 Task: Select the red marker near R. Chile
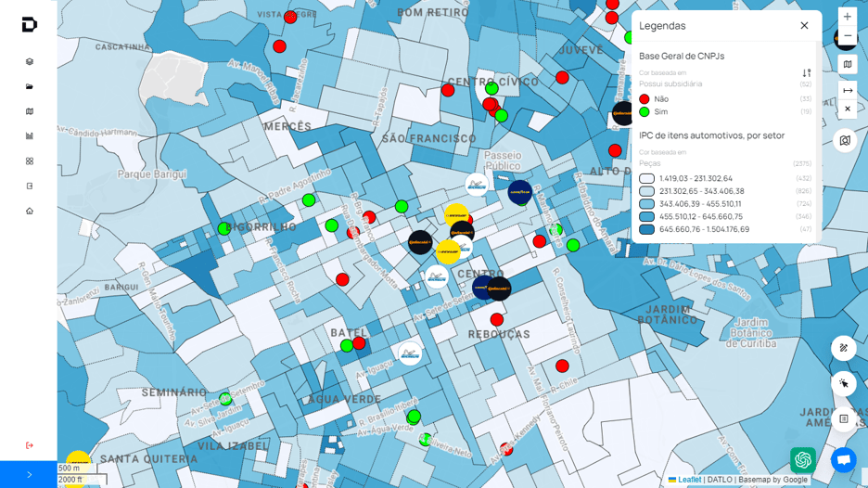click(x=562, y=366)
